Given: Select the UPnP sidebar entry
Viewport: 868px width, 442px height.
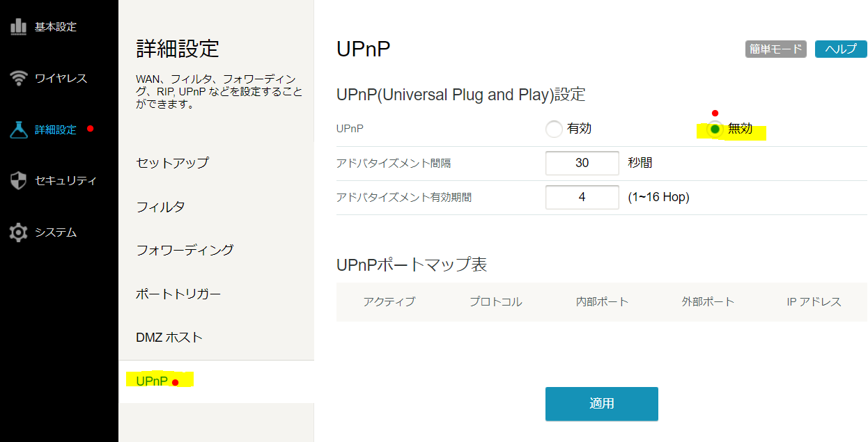Looking at the screenshot, I should (152, 381).
